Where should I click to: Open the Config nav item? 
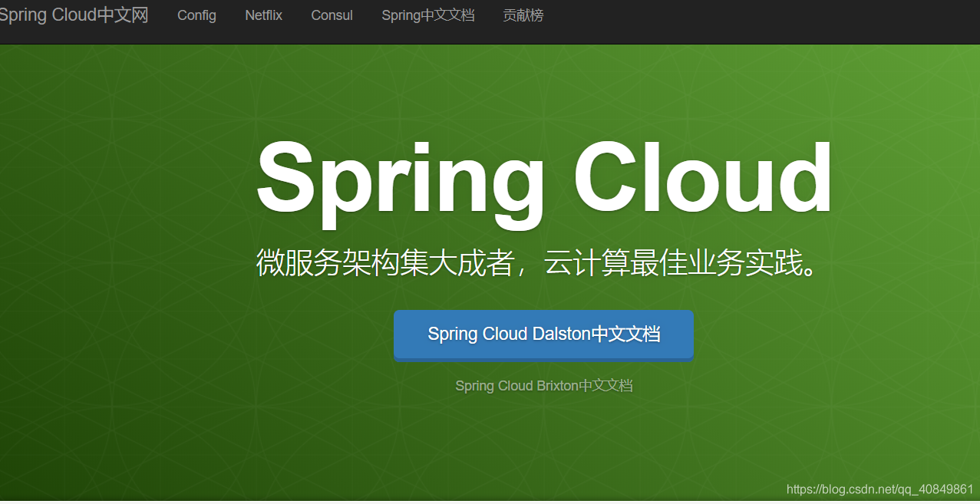pyautogui.click(x=196, y=15)
